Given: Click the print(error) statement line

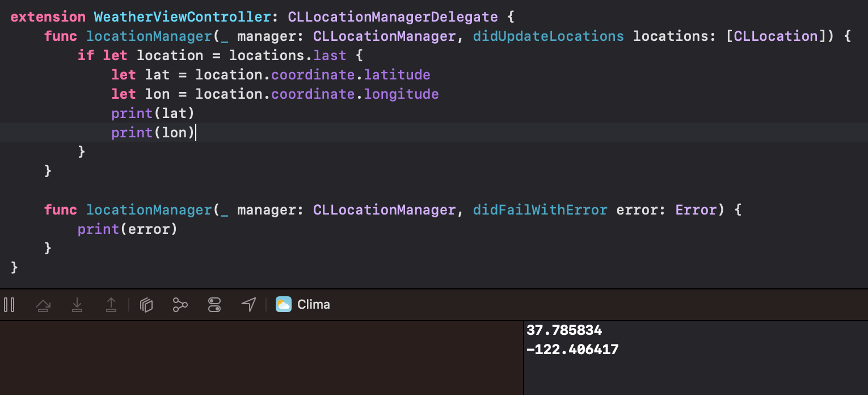Looking at the screenshot, I should 128,229.
